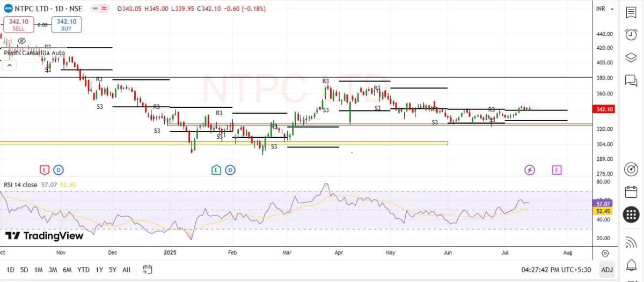Screen dimensions: 644x282
Task: Click the yellow horizontal support zone band
Action: [224, 143]
